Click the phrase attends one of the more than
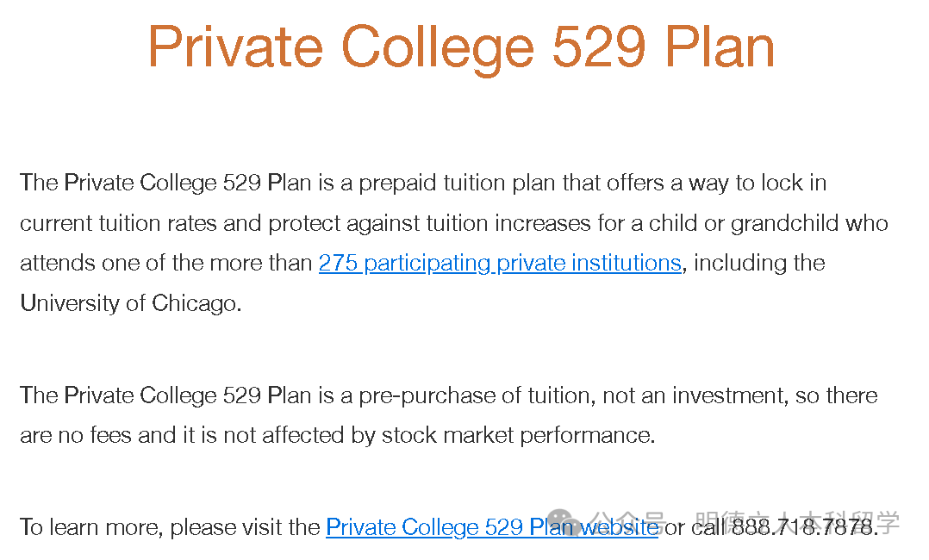 (165, 263)
